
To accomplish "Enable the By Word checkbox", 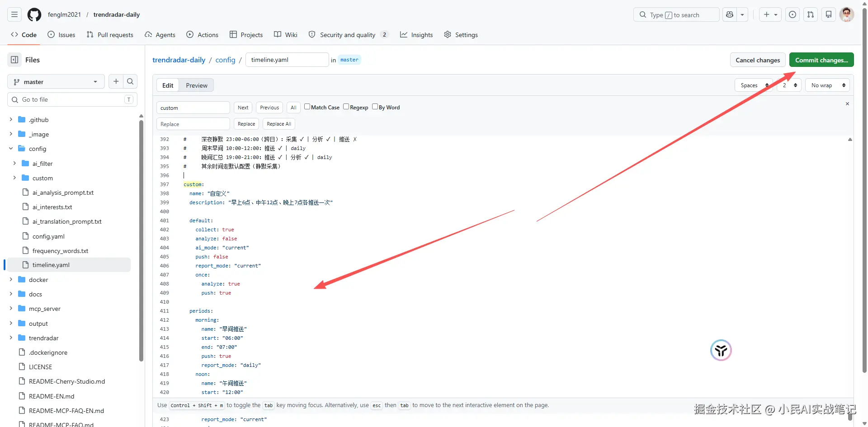I will pos(375,107).
